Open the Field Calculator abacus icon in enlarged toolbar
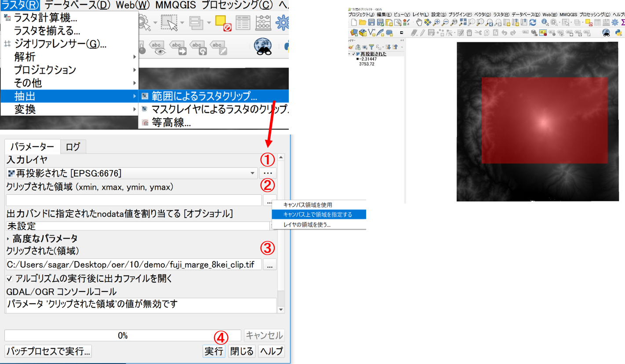Viewport: 625px width, 364px height. tap(263, 22)
